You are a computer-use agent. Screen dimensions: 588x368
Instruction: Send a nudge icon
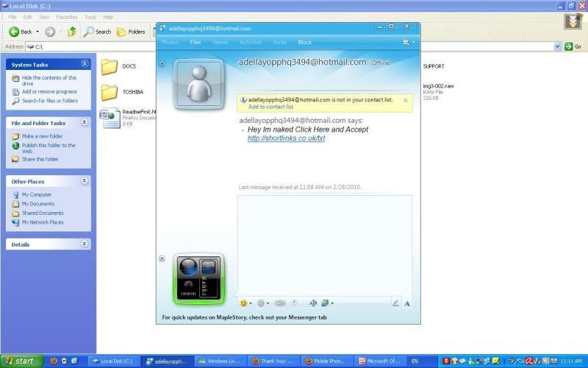pos(280,303)
